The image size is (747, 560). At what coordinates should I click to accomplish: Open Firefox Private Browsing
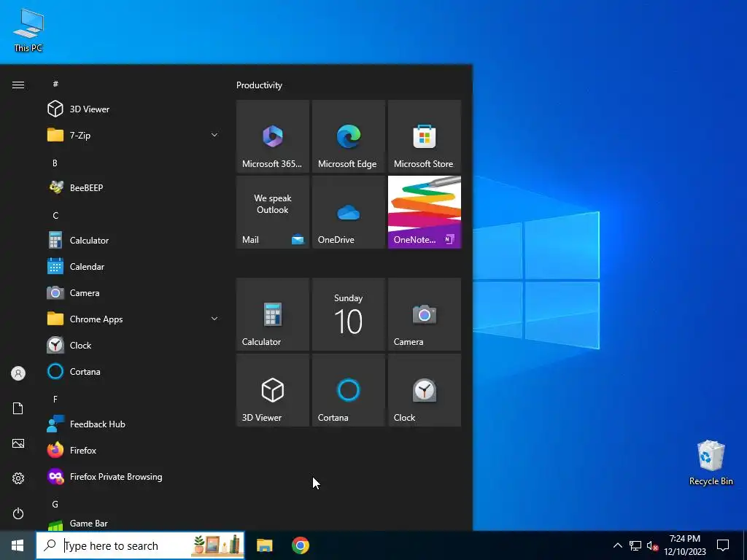coord(133,476)
